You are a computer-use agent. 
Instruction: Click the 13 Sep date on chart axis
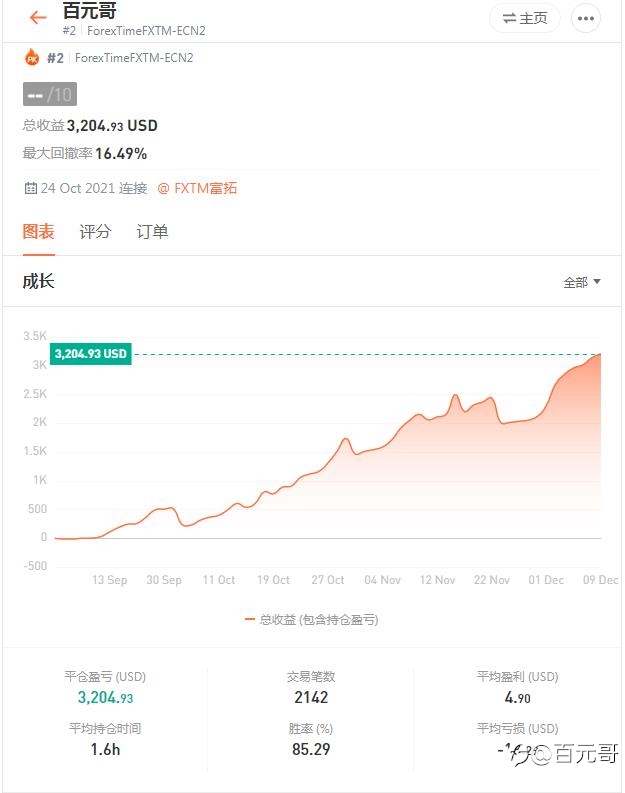(x=109, y=580)
